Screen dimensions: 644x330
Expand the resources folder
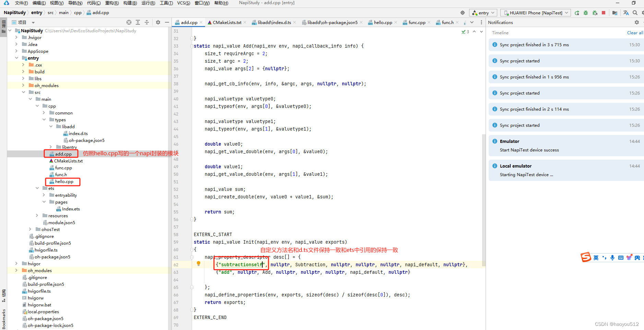[x=37, y=216]
